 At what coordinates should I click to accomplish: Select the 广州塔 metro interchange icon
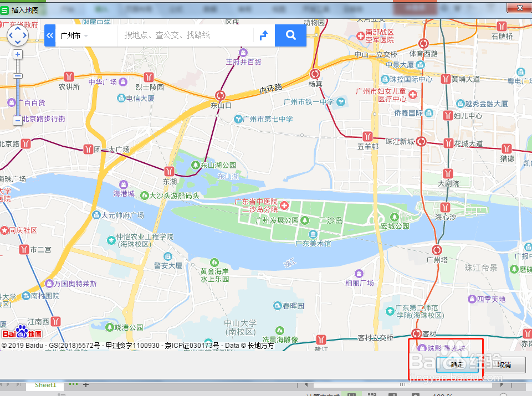click(437, 250)
